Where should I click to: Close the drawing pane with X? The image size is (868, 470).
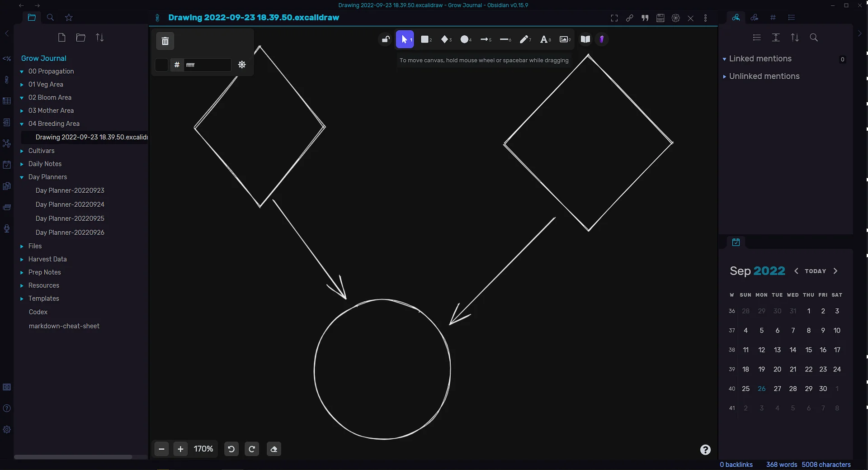(690, 18)
